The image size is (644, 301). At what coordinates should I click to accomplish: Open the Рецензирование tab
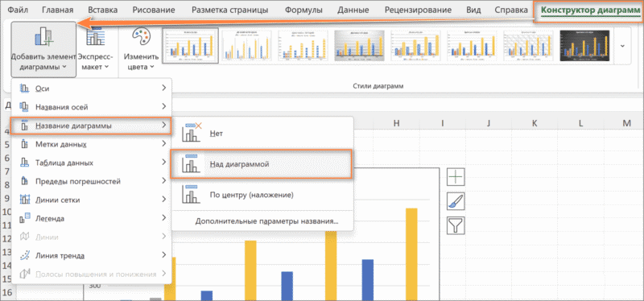click(x=418, y=10)
